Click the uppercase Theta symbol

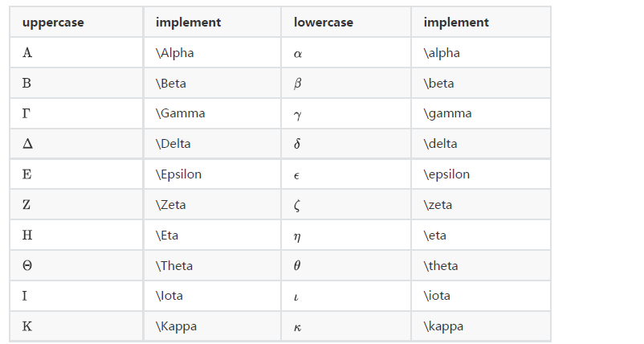(28, 266)
